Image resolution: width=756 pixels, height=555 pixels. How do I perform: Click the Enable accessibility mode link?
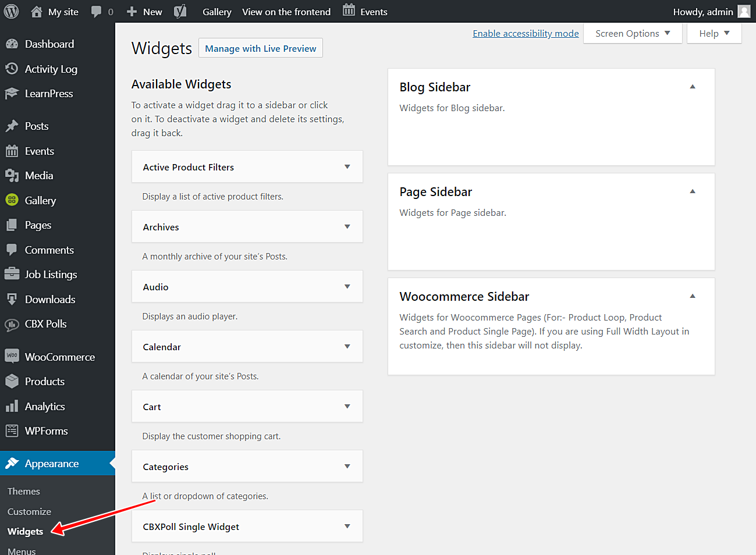[525, 33]
